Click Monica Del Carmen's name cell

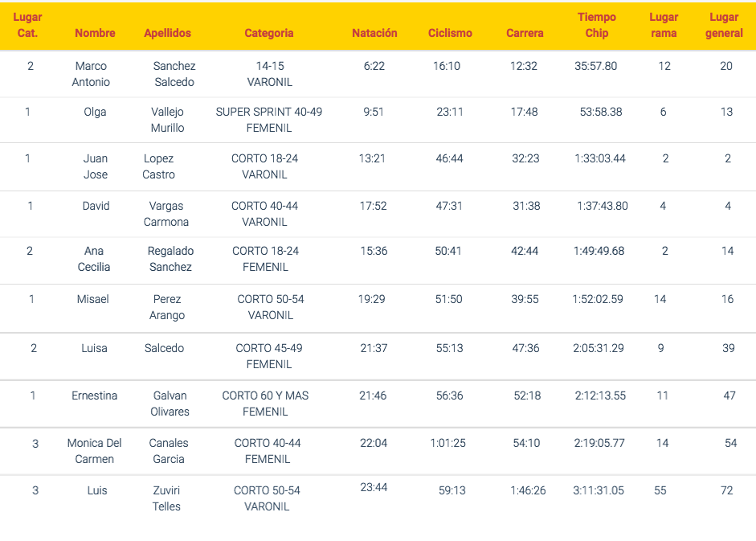pyautogui.click(x=94, y=451)
